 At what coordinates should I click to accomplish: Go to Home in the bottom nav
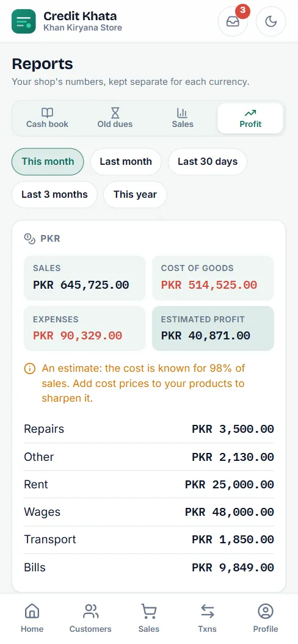pos(32,618)
